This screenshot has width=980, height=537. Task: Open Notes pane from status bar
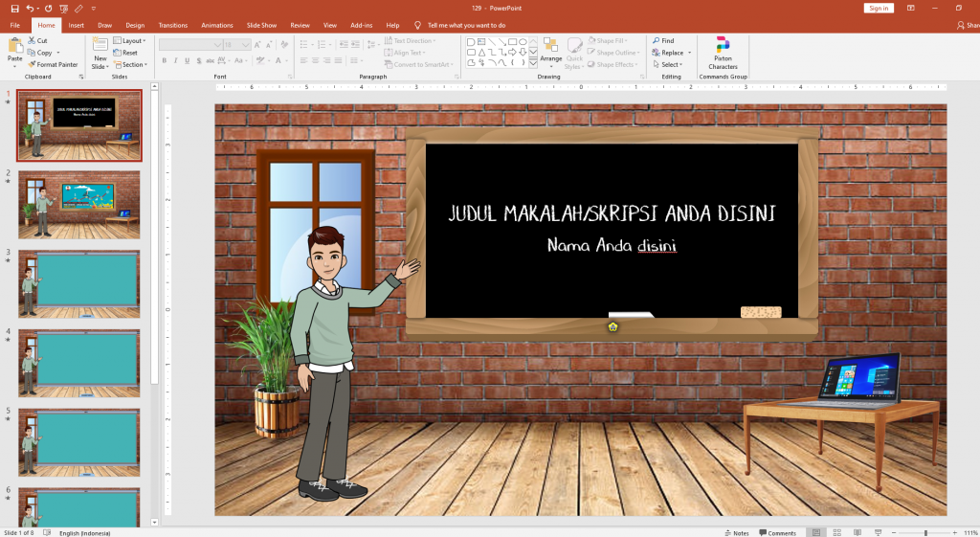tap(737, 532)
